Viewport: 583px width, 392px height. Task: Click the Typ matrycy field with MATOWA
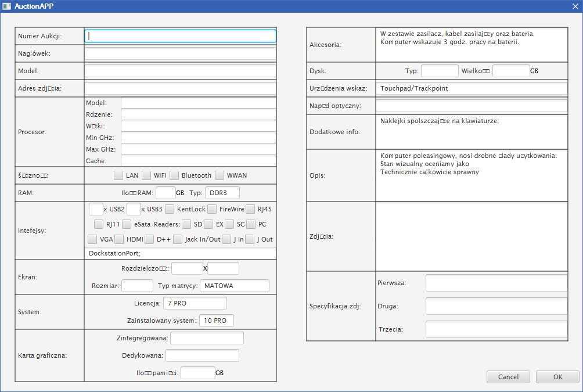coord(234,286)
